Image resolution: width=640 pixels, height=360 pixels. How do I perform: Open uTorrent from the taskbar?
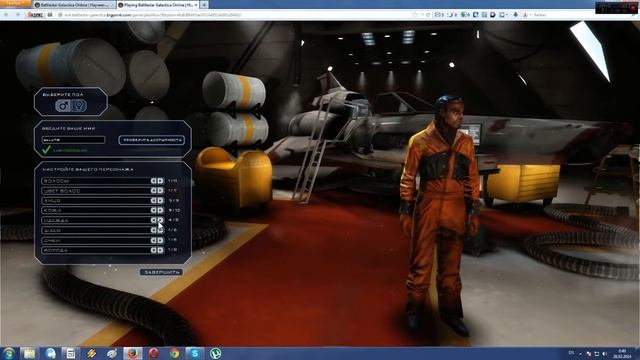tap(216, 353)
